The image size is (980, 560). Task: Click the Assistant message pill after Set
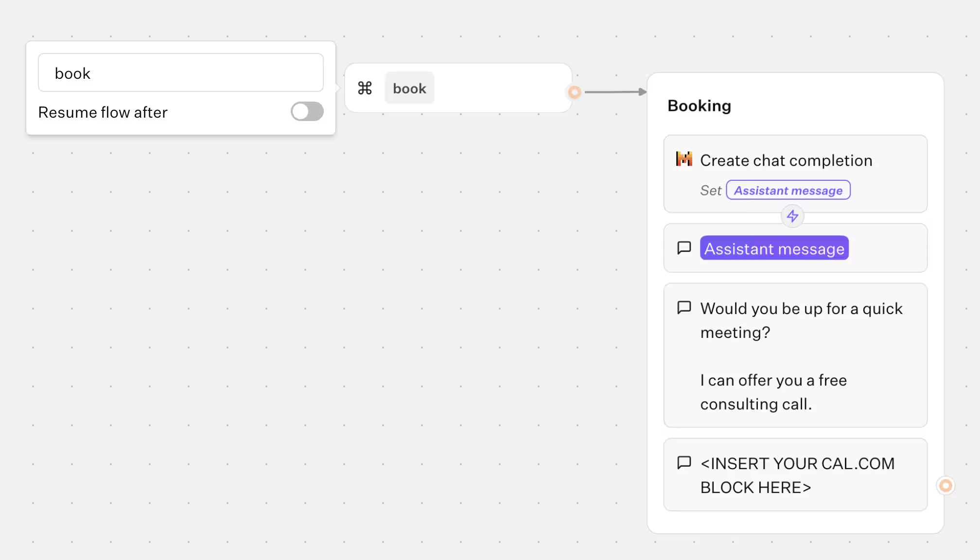pyautogui.click(x=788, y=190)
